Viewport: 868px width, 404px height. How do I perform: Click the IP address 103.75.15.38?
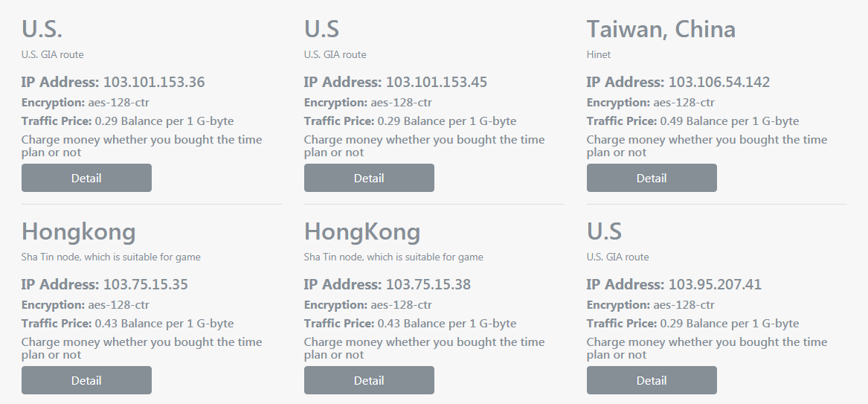[428, 284]
